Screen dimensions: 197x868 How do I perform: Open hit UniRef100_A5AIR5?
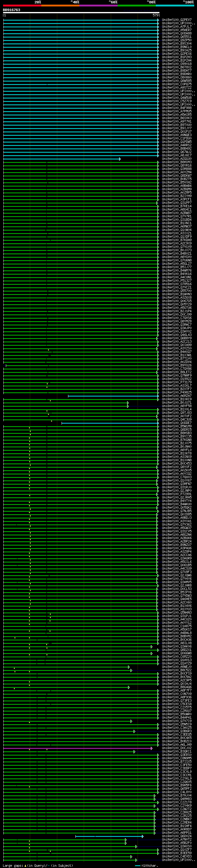pyautogui.click(x=177, y=115)
